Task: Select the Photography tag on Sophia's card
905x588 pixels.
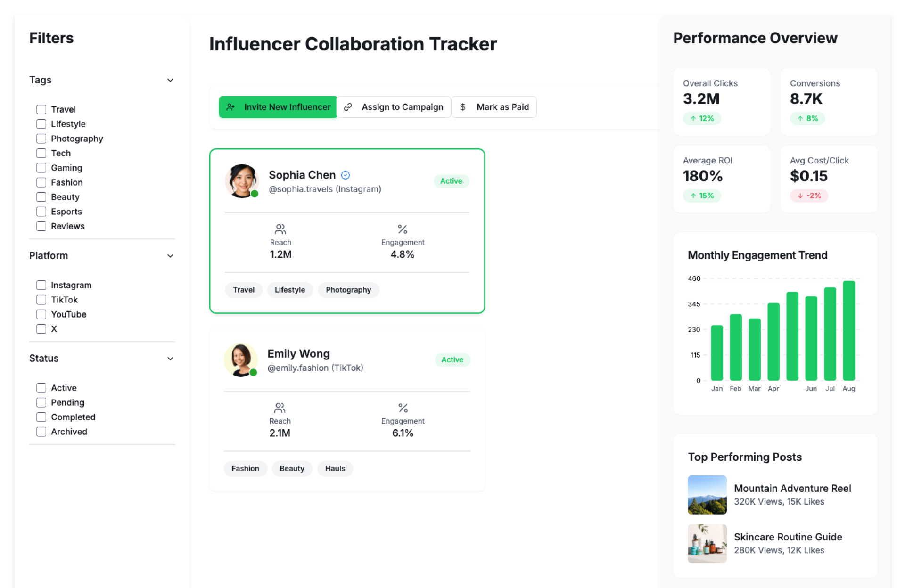Action: (x=348, y=290)
